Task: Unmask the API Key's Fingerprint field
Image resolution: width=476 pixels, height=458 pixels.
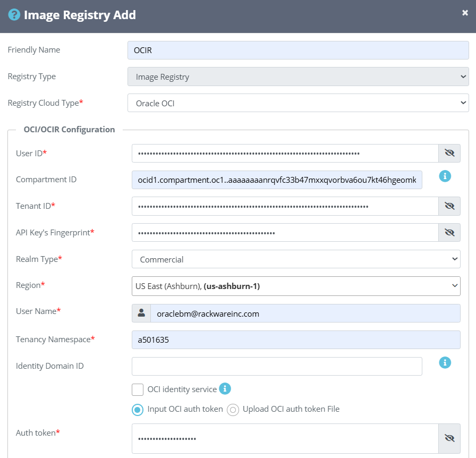Action: tap(449, 233)
